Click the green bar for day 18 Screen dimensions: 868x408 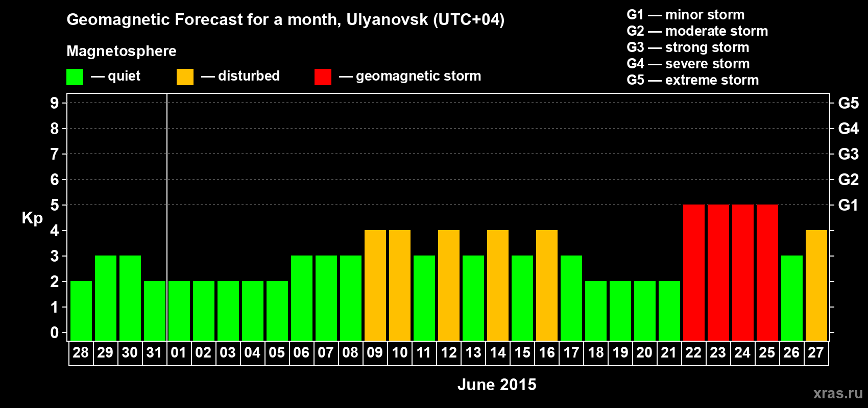pos(596,311)
